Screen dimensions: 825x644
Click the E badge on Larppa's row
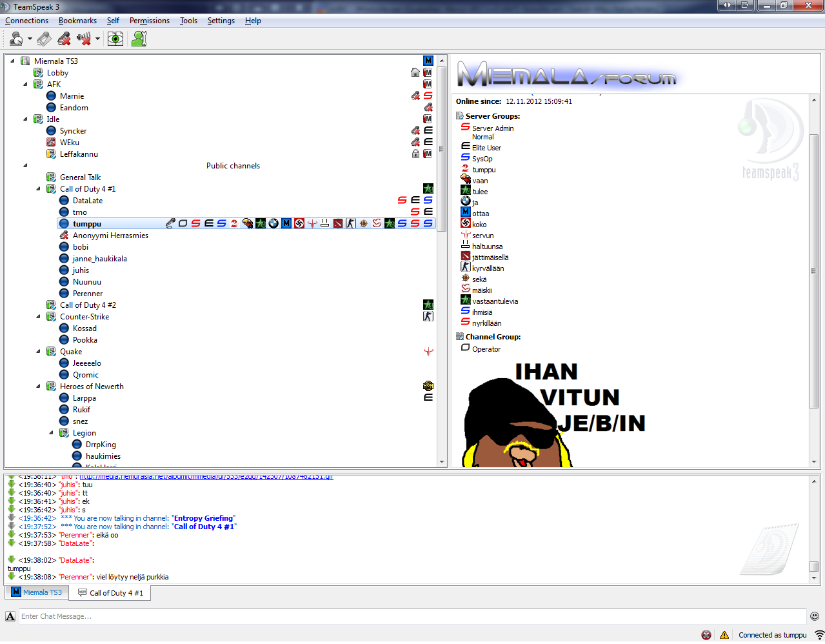click(428, 398)
